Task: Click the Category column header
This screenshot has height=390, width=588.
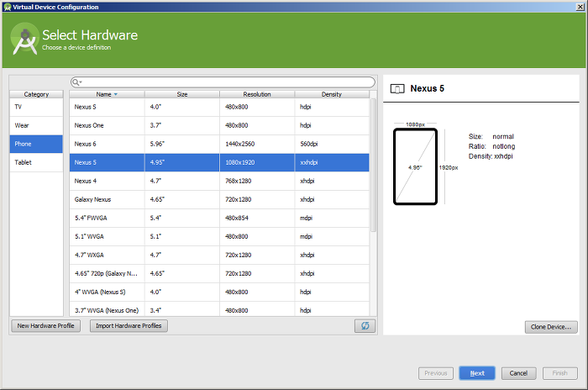Action: pos(36,94)
